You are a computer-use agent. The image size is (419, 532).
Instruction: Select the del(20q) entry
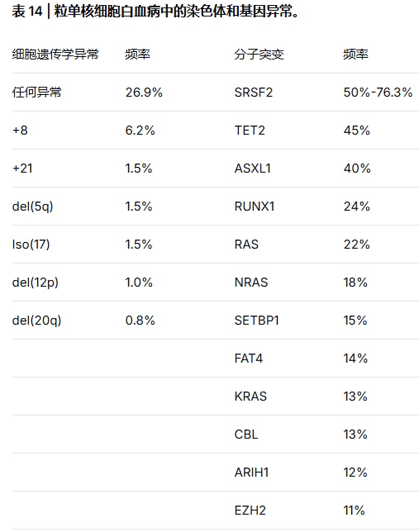[x=37, y=320]
